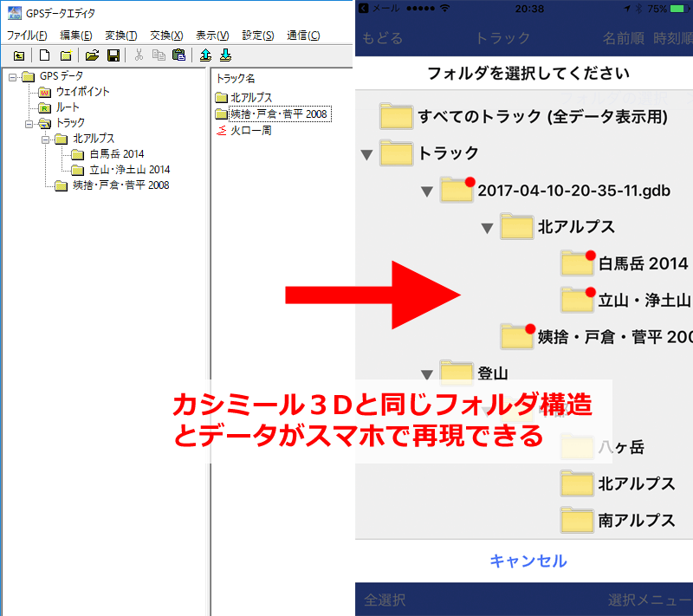Collapse the トラック folder triangle on phone
The image size is (693, 616).
(366, 154)
